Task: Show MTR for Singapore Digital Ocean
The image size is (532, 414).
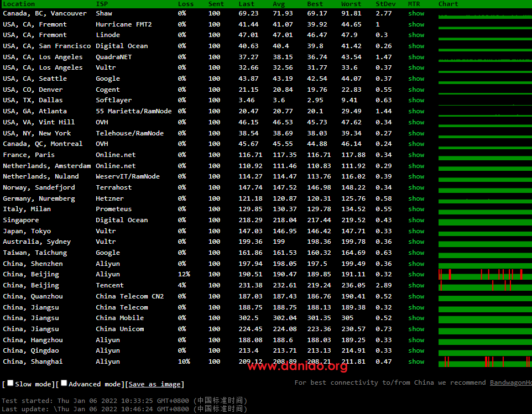Action: pyautogui.click(x=416, y=220)
